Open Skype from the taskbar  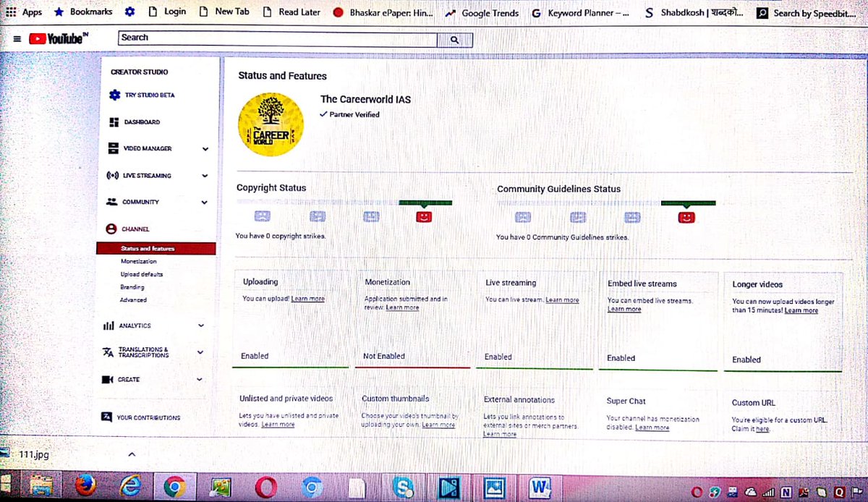tap(402, 488)
